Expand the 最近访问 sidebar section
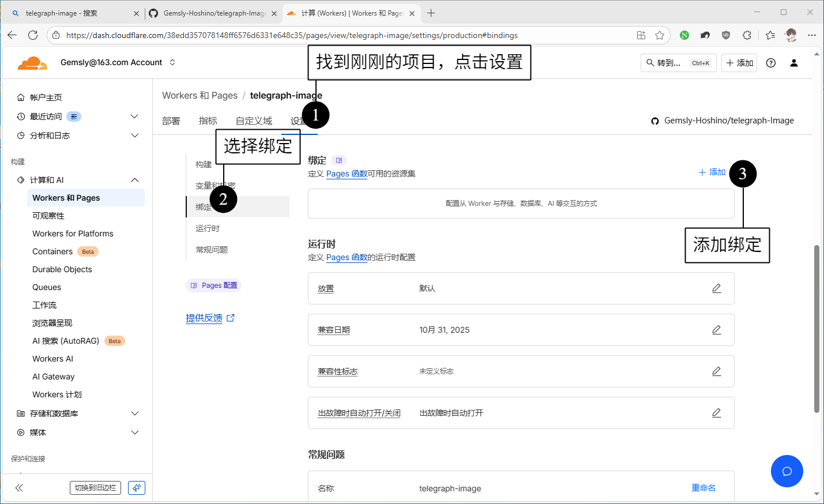 134,116
